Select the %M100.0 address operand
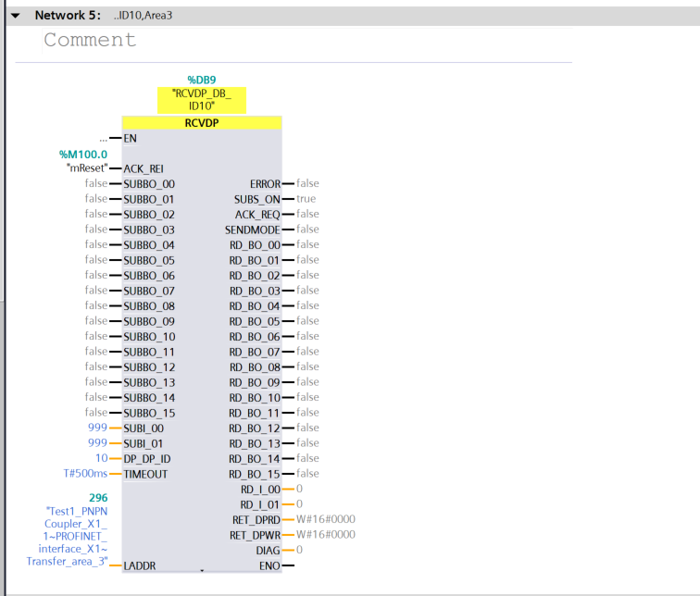Image resolution: width=700 pixels, height=596 pixels. (x=83, y=155)
